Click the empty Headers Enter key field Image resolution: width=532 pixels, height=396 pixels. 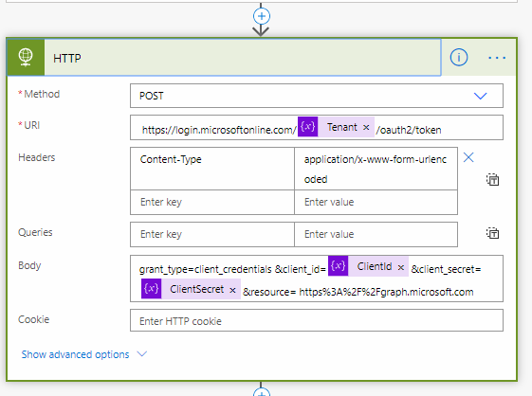[x=212, y=203]
